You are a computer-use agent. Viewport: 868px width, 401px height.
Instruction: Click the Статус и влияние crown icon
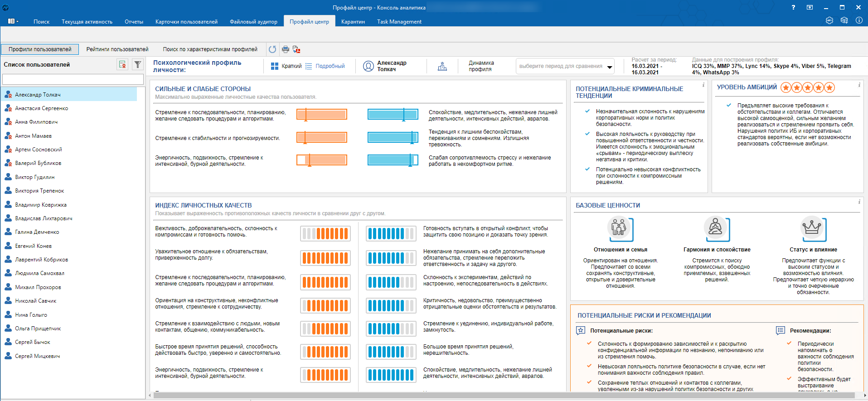pyautogui.click(x=813, y=228)
